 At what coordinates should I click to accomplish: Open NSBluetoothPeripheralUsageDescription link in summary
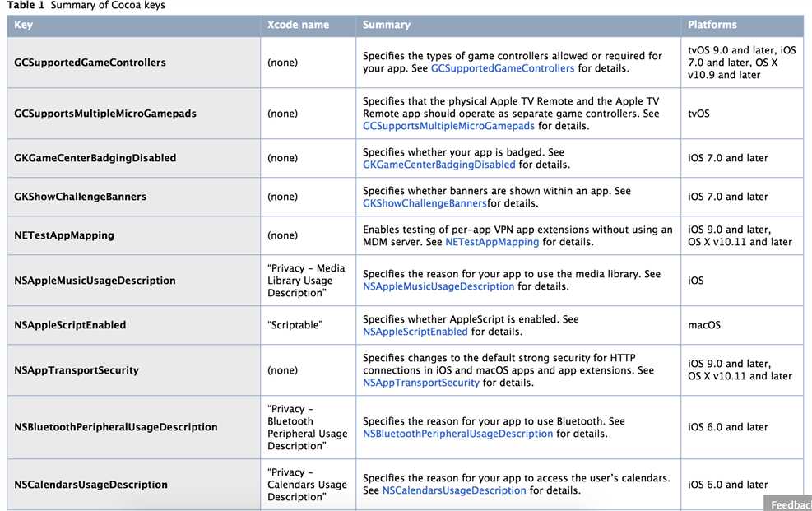pyautogui.click(x=457, y=434)
